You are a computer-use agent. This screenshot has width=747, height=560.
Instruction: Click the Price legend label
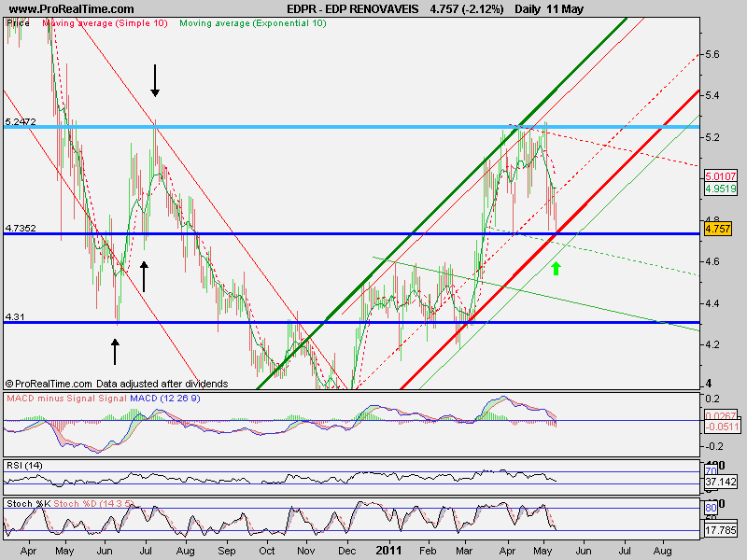[18, 22]
